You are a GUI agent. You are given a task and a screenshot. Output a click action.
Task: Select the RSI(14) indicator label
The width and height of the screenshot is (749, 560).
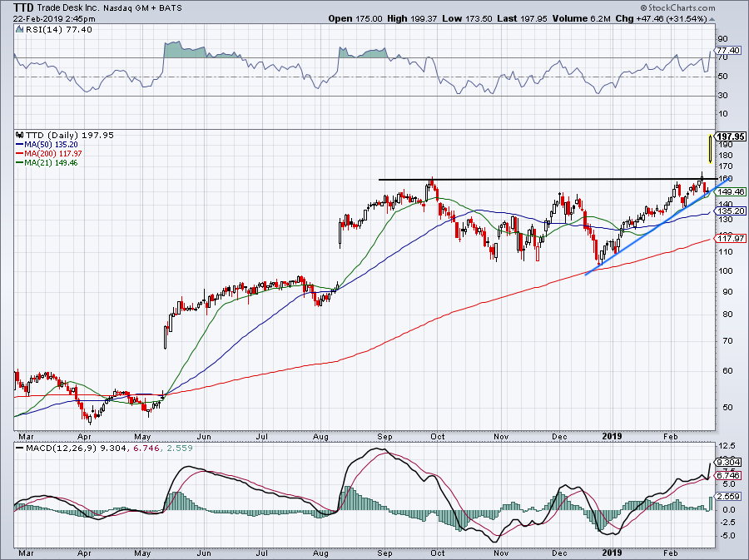(39, 30)
